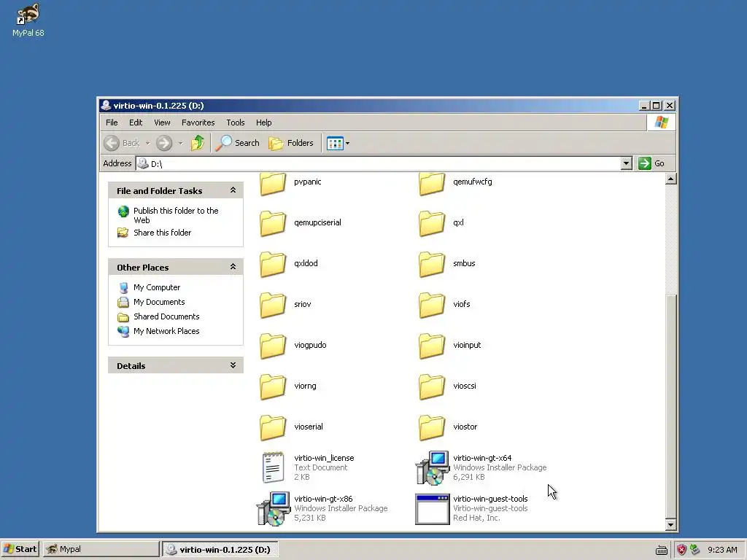Select the virtio-win-gt-x86 installer icon

pyautogui.click(x=274, y=509)
